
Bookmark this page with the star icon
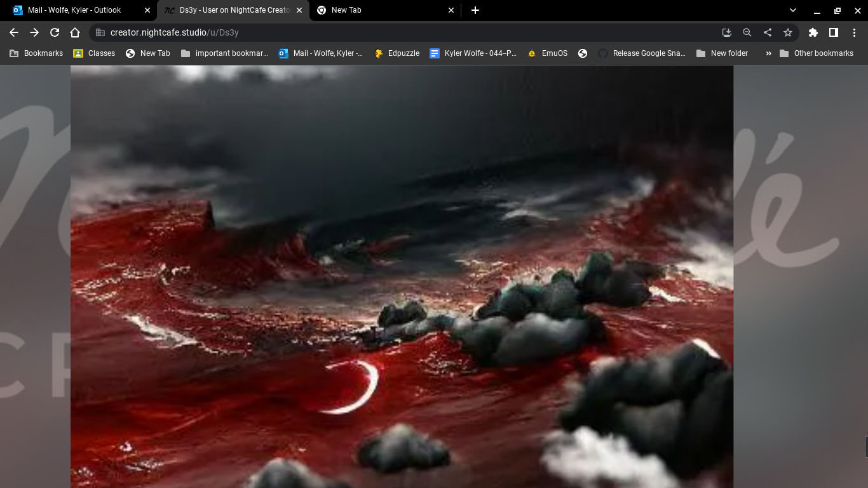point(788,32)
